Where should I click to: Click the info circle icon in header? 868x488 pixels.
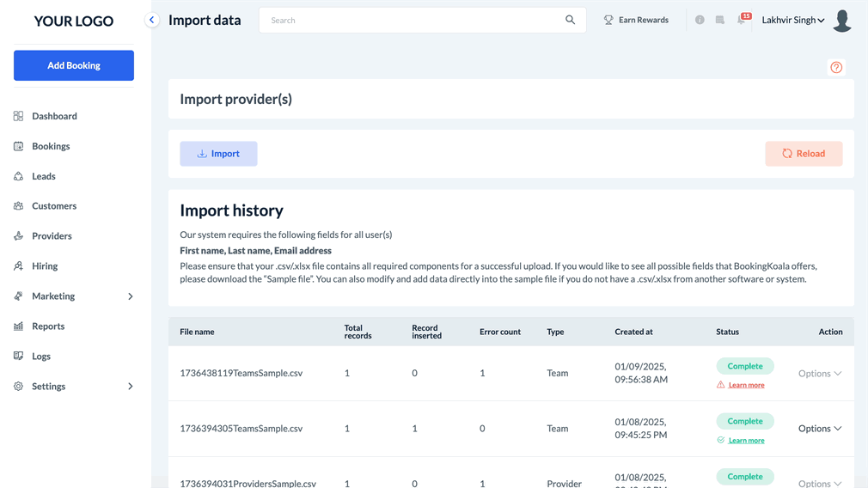(x=700, y=20)
